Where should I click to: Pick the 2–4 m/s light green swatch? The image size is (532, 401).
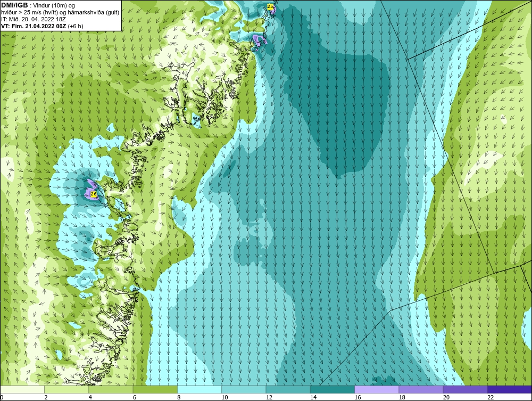pos(66,389)
